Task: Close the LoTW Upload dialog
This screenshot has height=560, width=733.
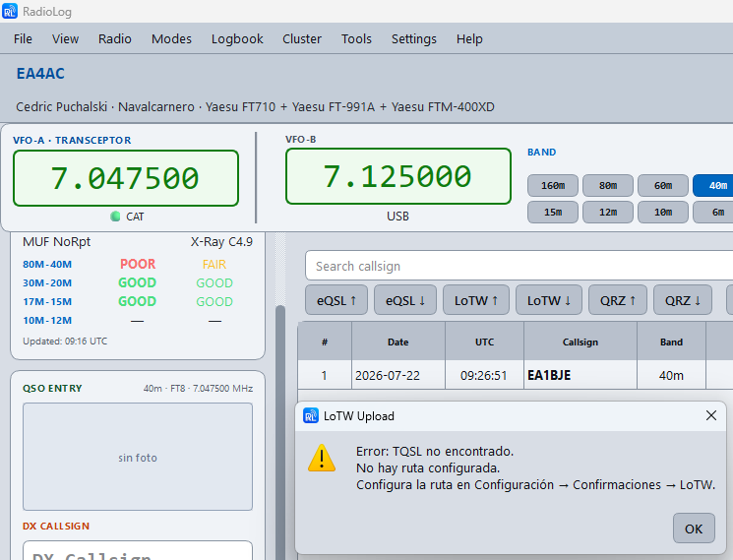Action: pos(711,415)
